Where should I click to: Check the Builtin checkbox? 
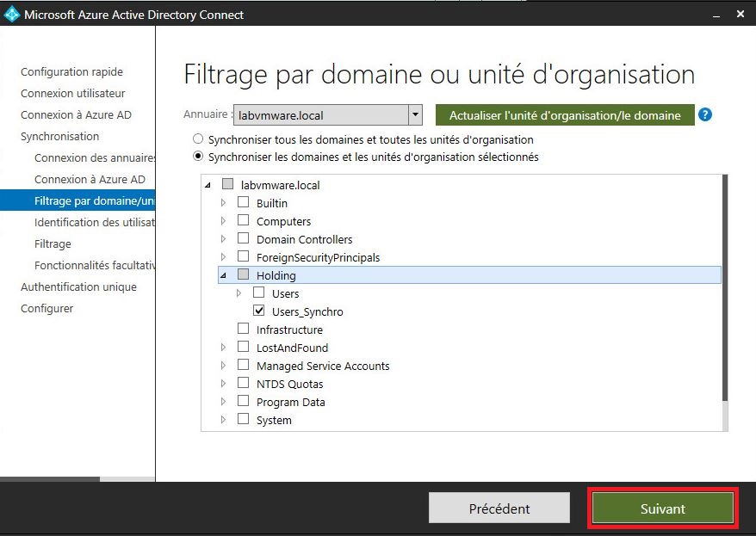pos(243,202)
